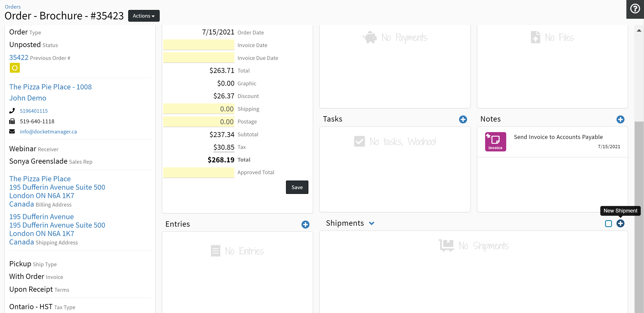Add a new task with plus icon
Image resolution: width=644 pixels, height=313 pixels.
pos(463,119)
